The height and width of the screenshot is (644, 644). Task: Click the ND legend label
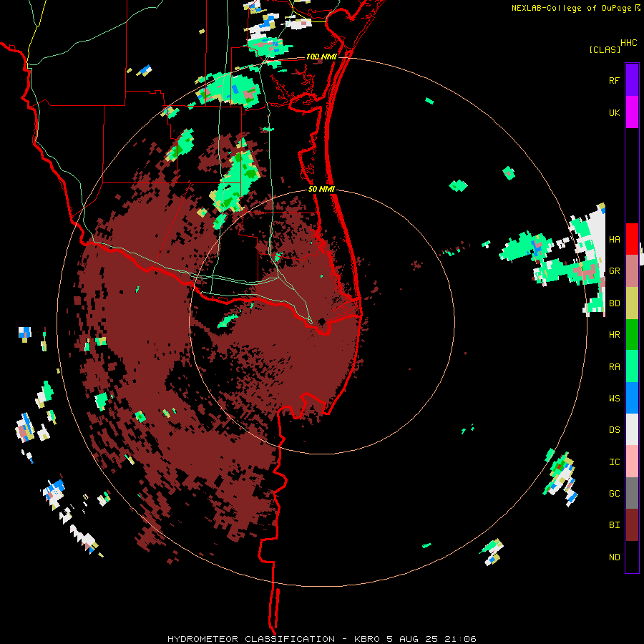pos(614,557)
